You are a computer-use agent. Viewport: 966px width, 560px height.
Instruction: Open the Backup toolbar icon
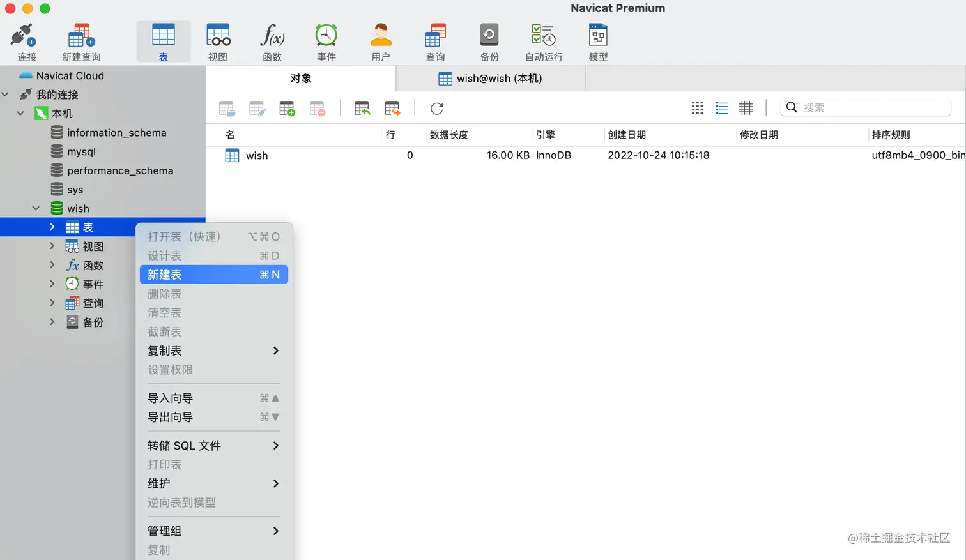coord(489,42)
